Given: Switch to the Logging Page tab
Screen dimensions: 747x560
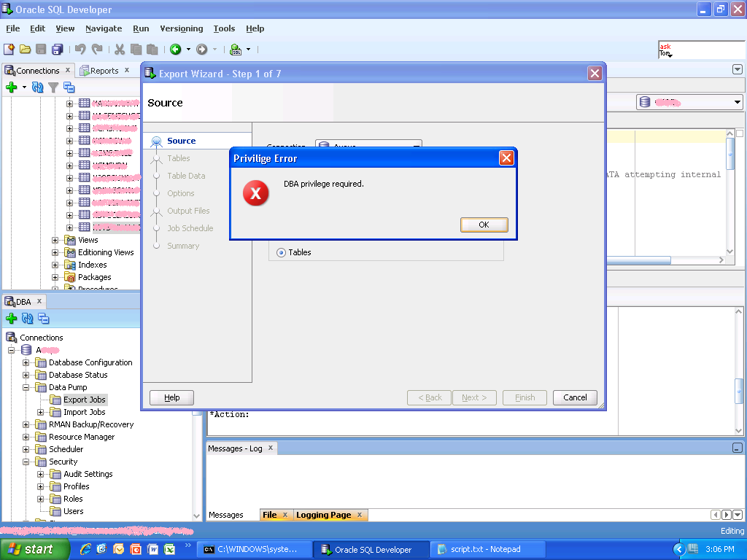Looking at the screenshot, I should tap(323, 515).
